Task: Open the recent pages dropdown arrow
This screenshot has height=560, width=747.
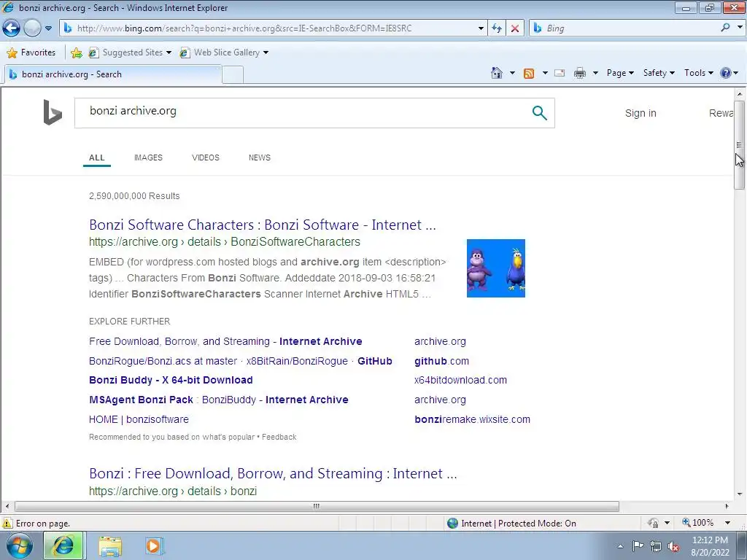Action: [x=49, y=28]
